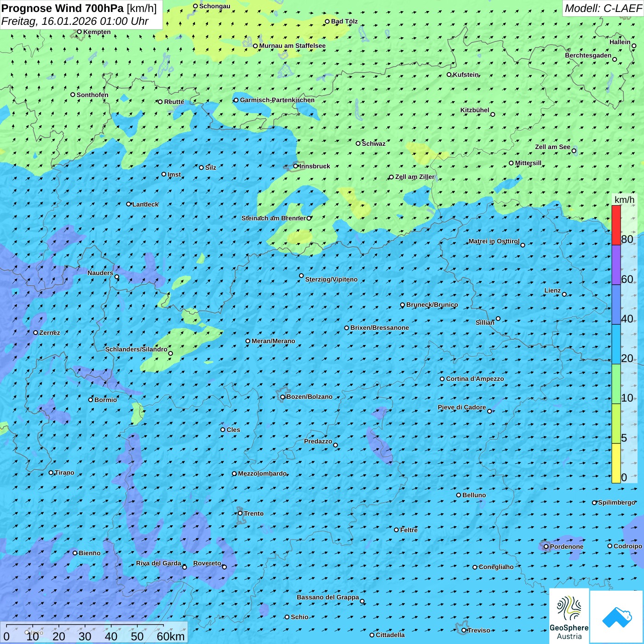Click the 'Matrei in Osttirol' label
Screen dimensions: 644x644
(x=494, y=241)
